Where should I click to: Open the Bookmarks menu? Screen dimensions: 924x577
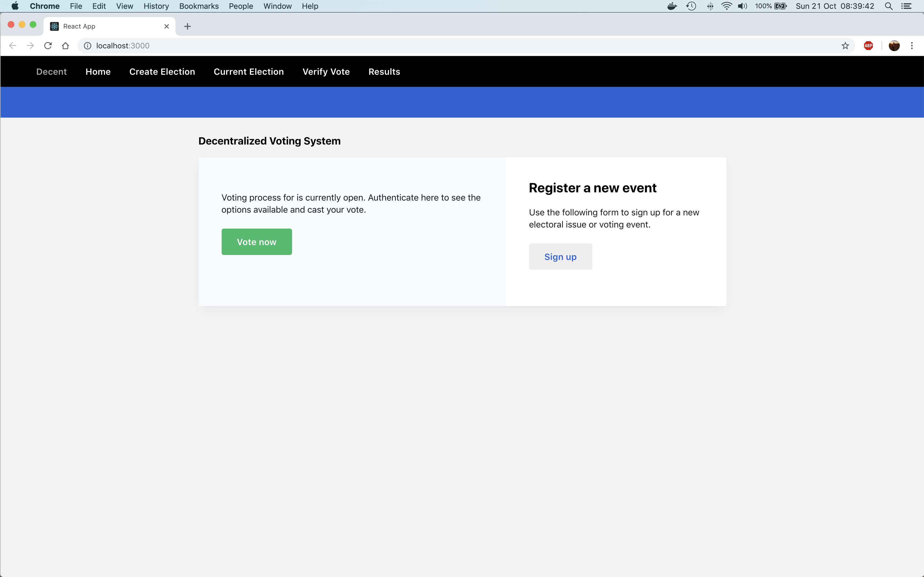coord(199,6)
